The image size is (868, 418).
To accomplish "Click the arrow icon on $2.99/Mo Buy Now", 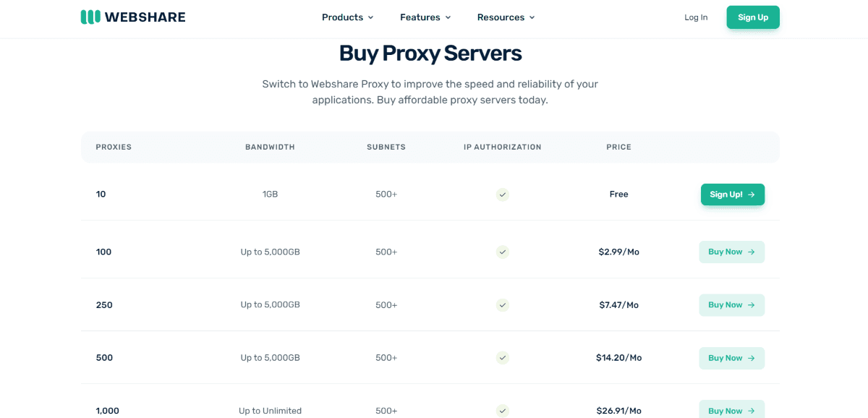I will tap(752, 252).
